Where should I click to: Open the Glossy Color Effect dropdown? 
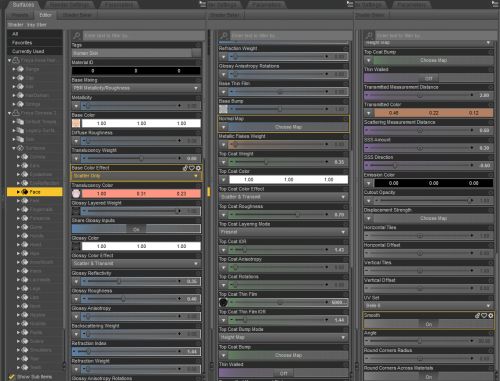point(136,263)
